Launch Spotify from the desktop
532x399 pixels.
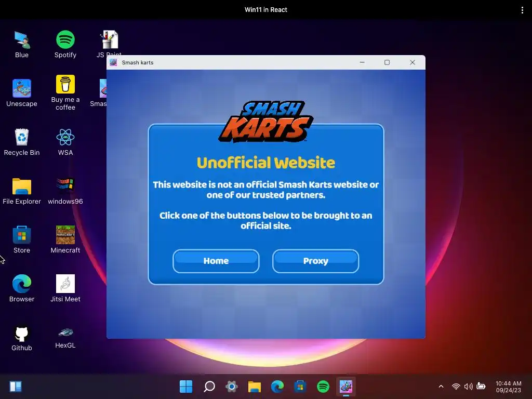(x=65, y=44)
